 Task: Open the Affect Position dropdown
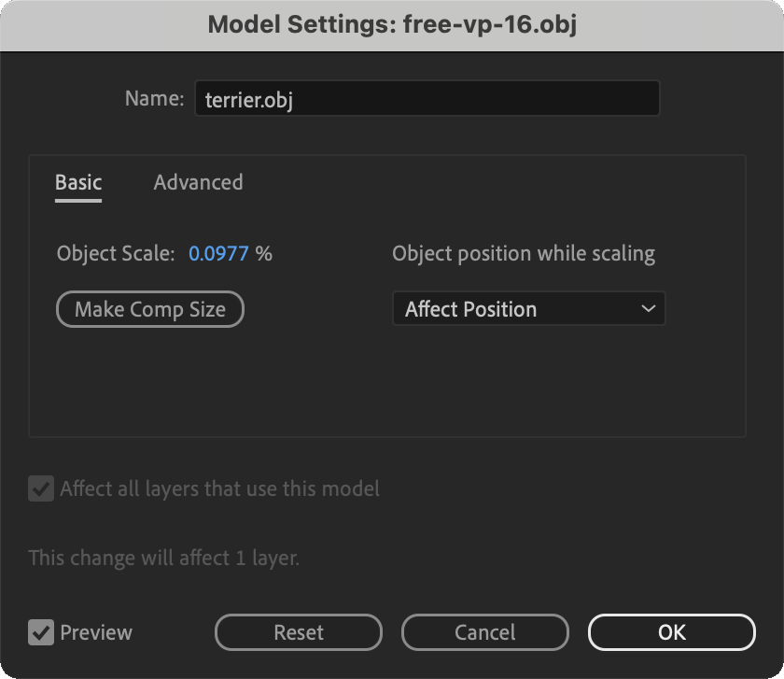click(529, 309)
